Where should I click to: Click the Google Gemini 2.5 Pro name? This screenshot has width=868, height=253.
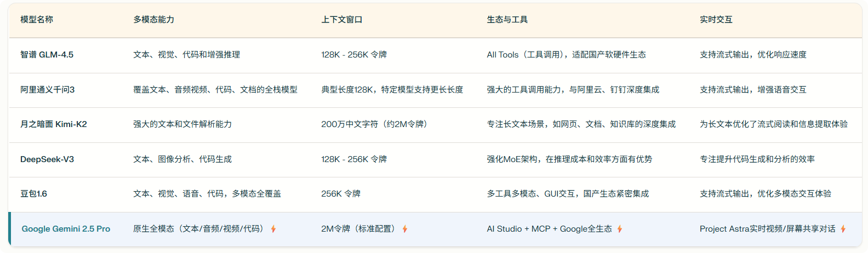[66, 229]
